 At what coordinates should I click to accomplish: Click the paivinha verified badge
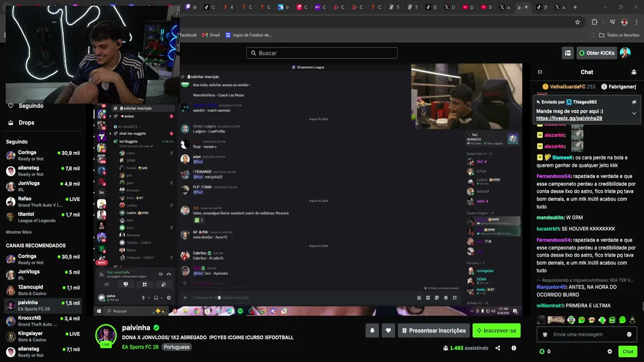[x=156, y=328]
